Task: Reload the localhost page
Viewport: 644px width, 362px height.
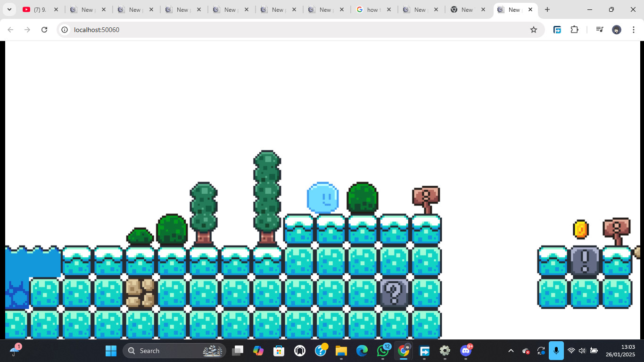Action: pos(44,30)
